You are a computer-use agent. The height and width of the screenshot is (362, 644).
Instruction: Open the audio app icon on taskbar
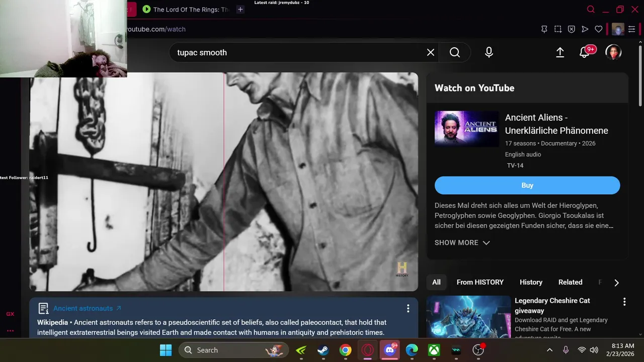tap(456, 350)
